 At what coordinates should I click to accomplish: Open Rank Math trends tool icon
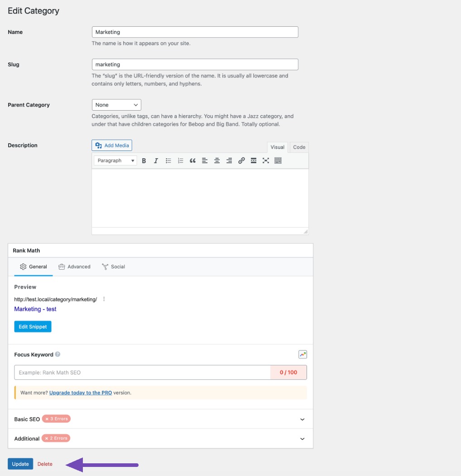[303, 354]
